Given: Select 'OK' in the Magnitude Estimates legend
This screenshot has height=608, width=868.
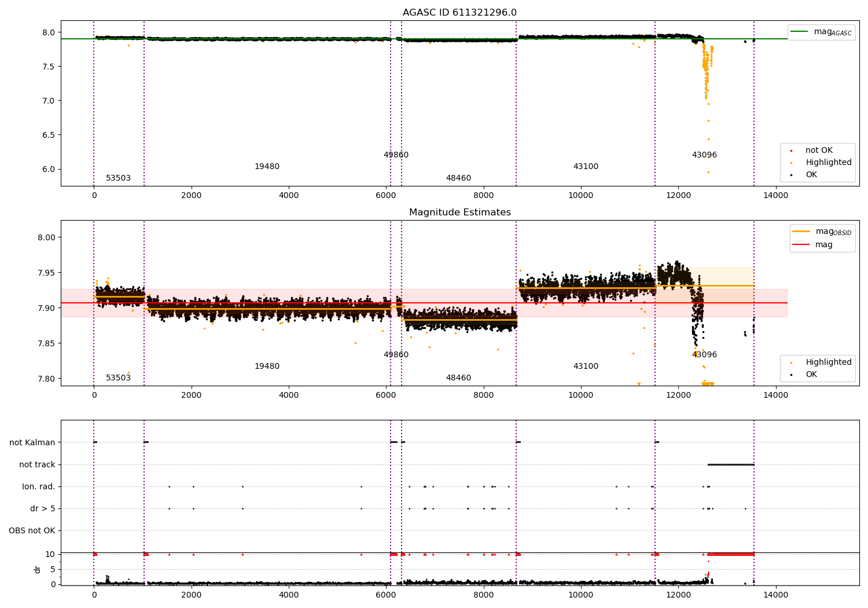Looking at the screenshot, I should coord(803,374).
